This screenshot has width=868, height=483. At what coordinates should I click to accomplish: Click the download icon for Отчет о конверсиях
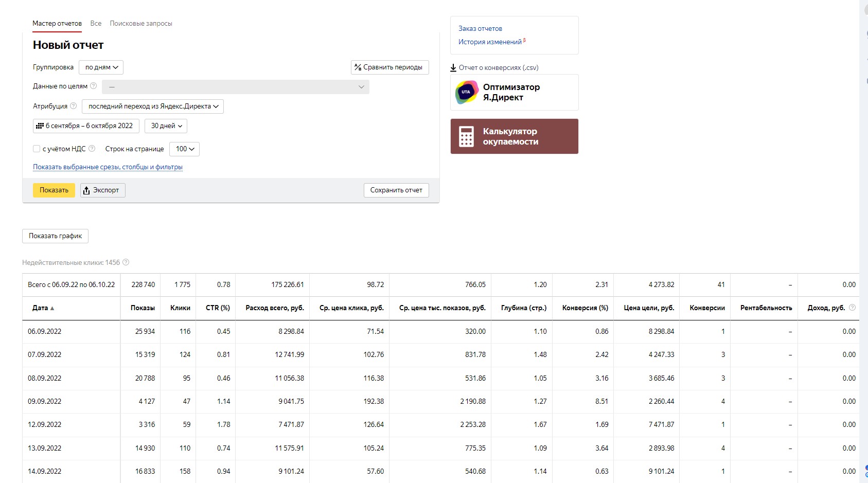pos(453,67)
